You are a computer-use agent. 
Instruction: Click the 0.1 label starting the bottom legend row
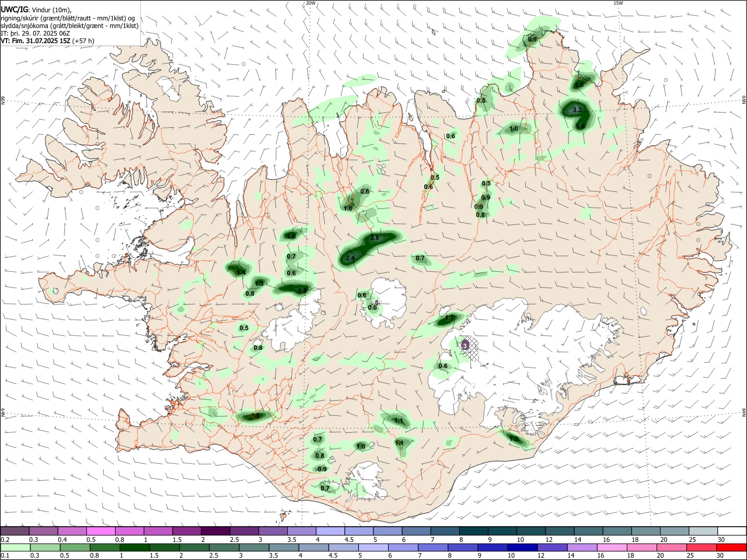point(5,556)
